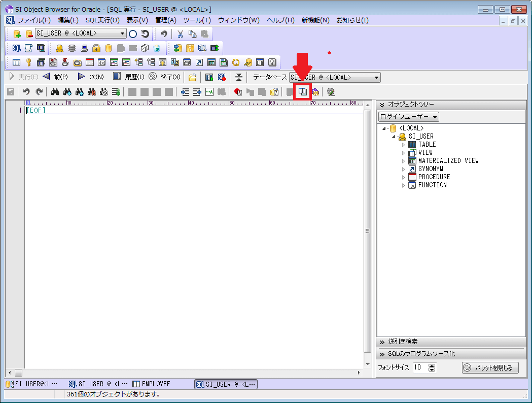Click the フォントサイズ input field
Viewport: 532px width, 403px height.
pyautogui.click(x=420, y=367)
